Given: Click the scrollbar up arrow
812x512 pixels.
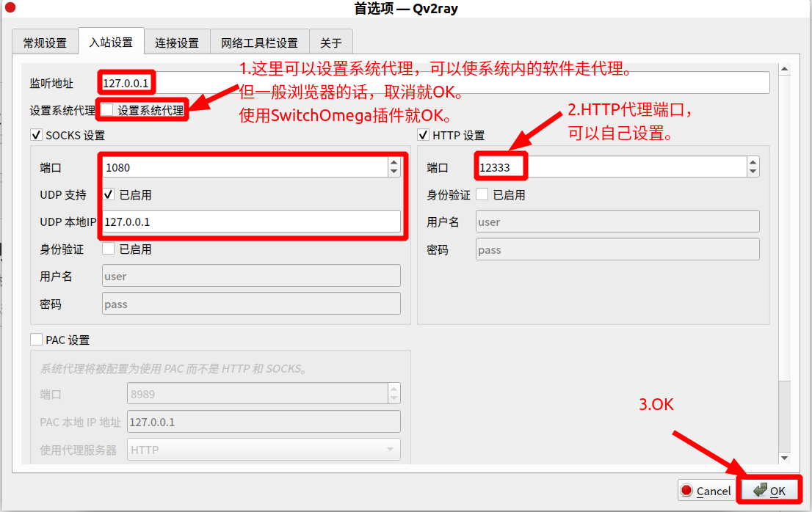Looking at the screenshot, I should (x=785, y=69).
